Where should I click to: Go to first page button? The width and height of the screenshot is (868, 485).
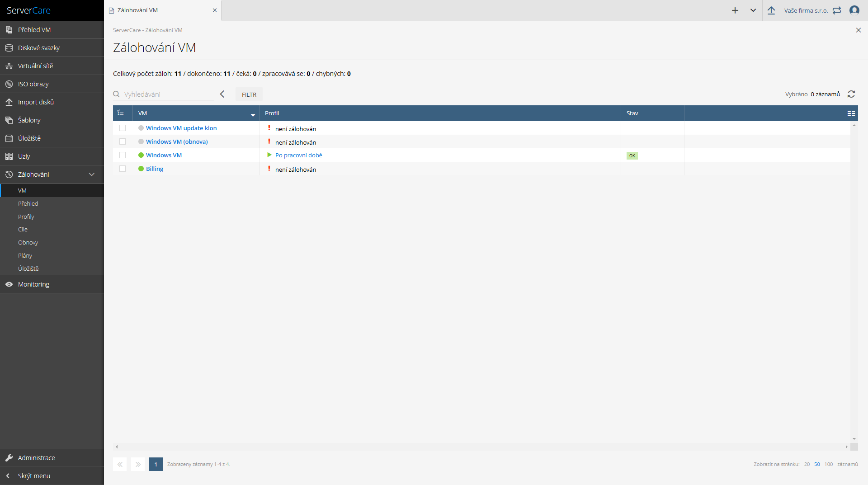tap(120, 464)
